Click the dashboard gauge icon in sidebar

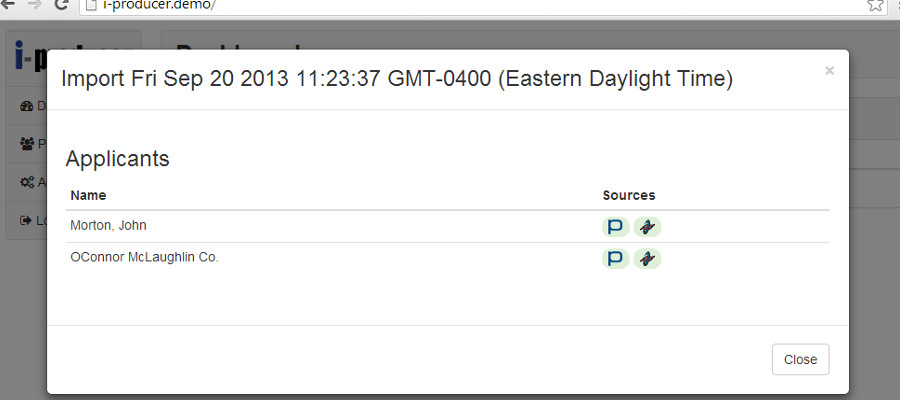(26, 106)
